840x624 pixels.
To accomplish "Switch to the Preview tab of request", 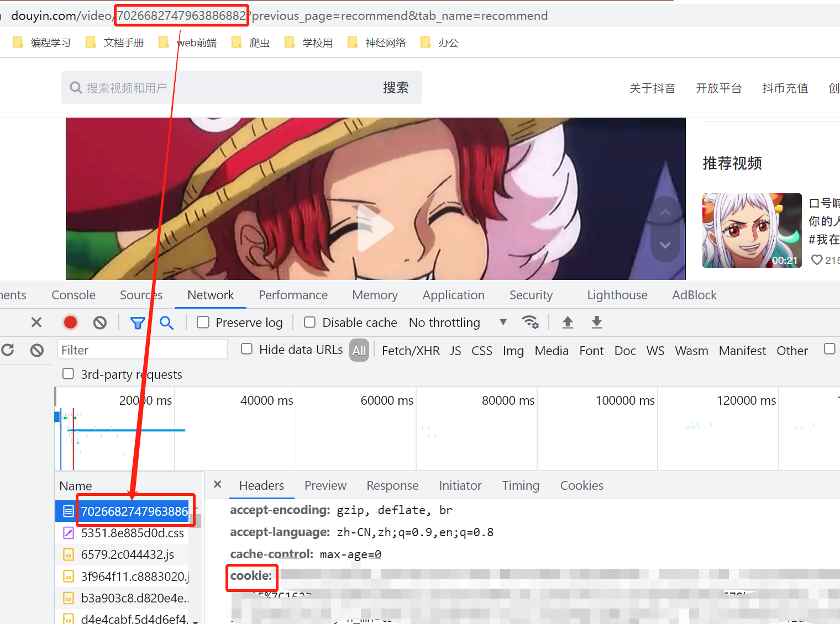I will coord(326,485).
